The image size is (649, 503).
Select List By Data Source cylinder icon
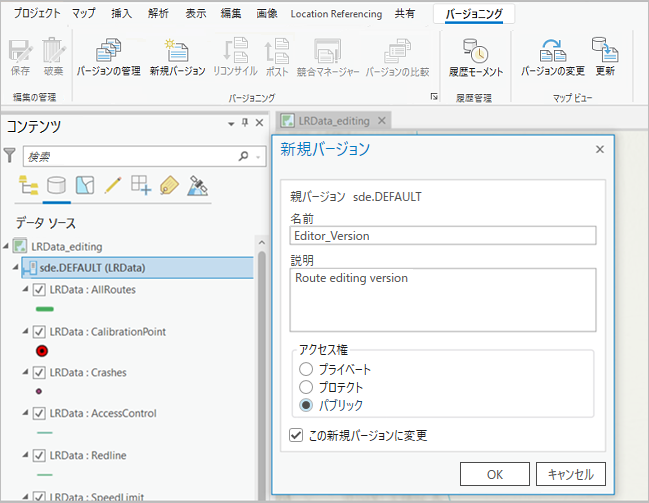[x=56, y=185]
